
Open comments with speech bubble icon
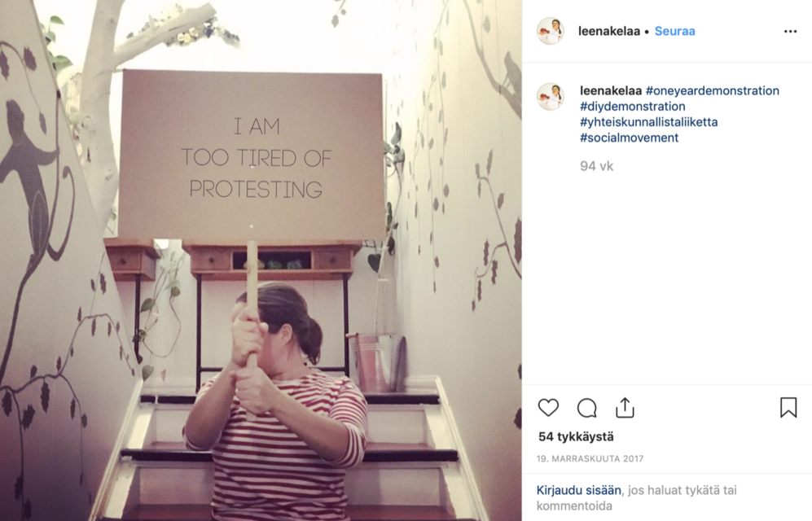point(586,407)
